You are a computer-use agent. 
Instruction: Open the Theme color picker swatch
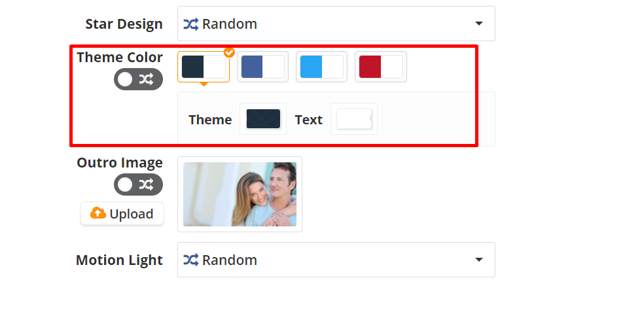coord(263,119)
